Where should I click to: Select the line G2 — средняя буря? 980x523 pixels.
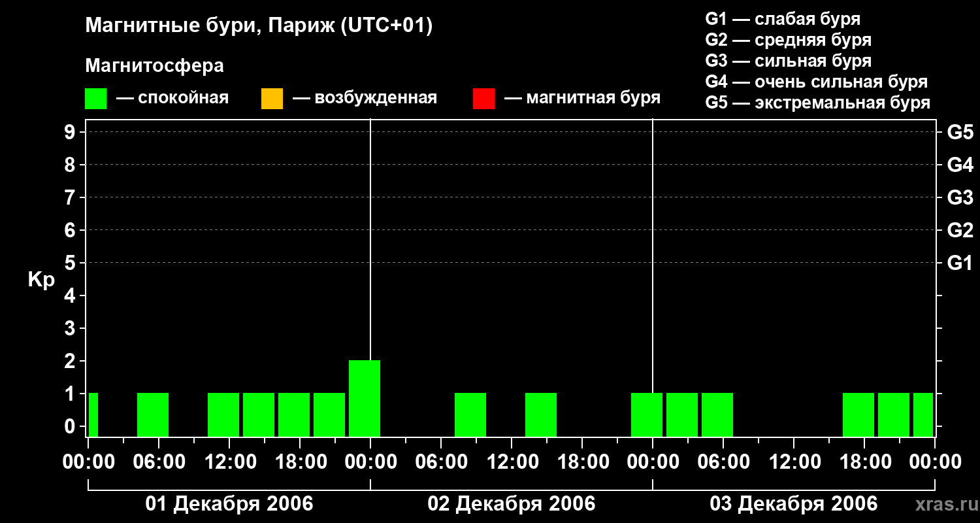[x=789, y=39]
